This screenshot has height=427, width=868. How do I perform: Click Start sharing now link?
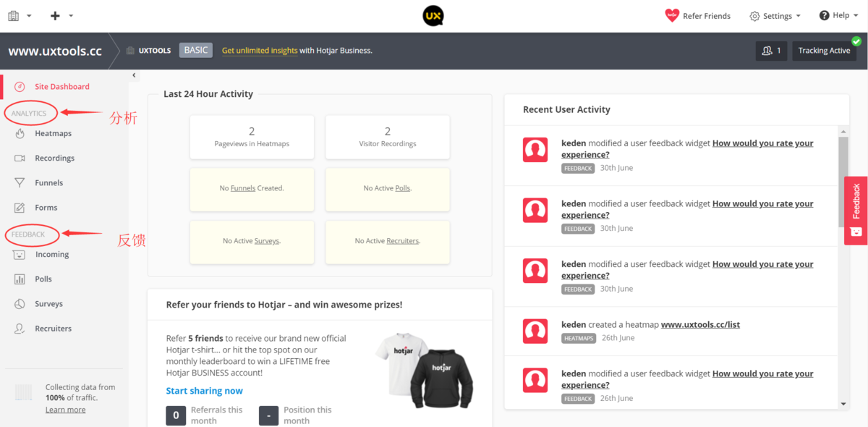(x=205, y=391)
